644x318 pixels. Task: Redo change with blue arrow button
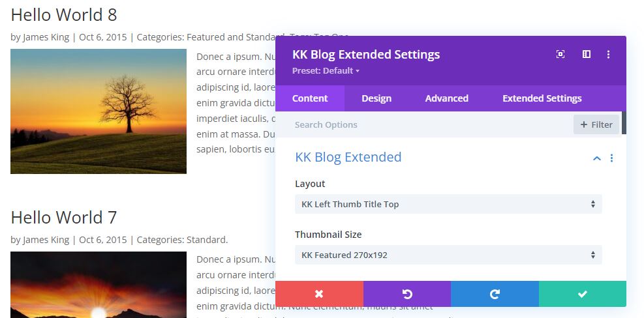click(x=495, y=294)
